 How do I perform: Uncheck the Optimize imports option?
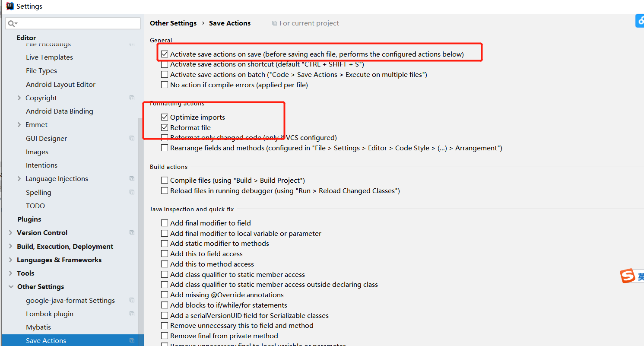165,117
